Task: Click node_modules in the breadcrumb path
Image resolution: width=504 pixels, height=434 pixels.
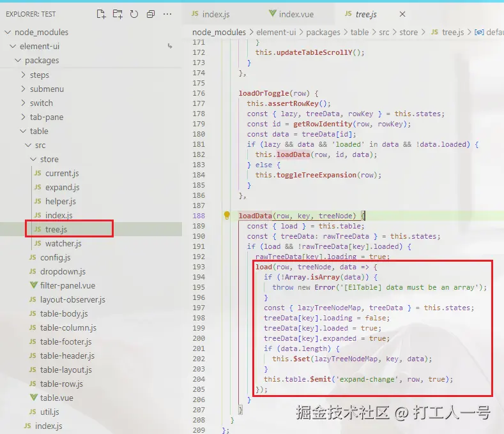Action: click(219, 32)
